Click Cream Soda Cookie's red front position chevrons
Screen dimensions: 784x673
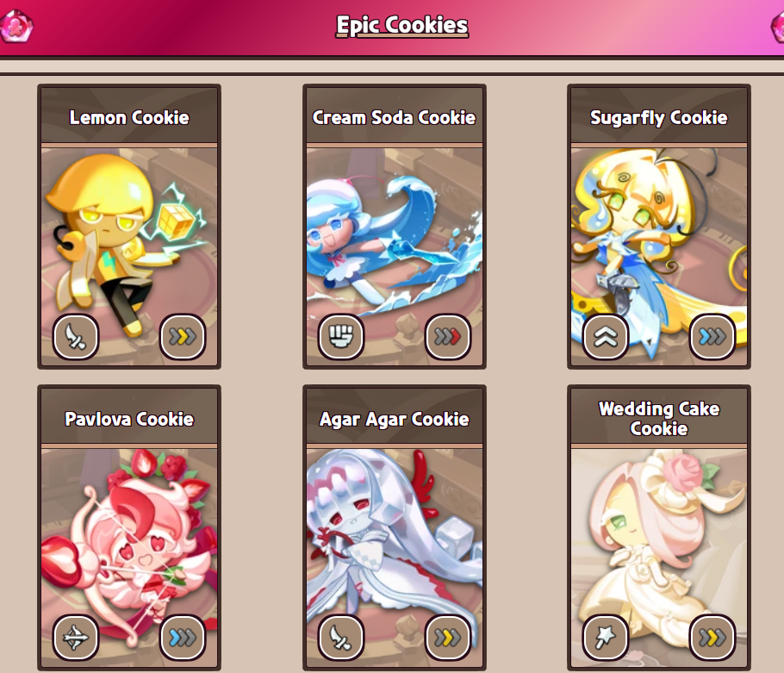447,336
